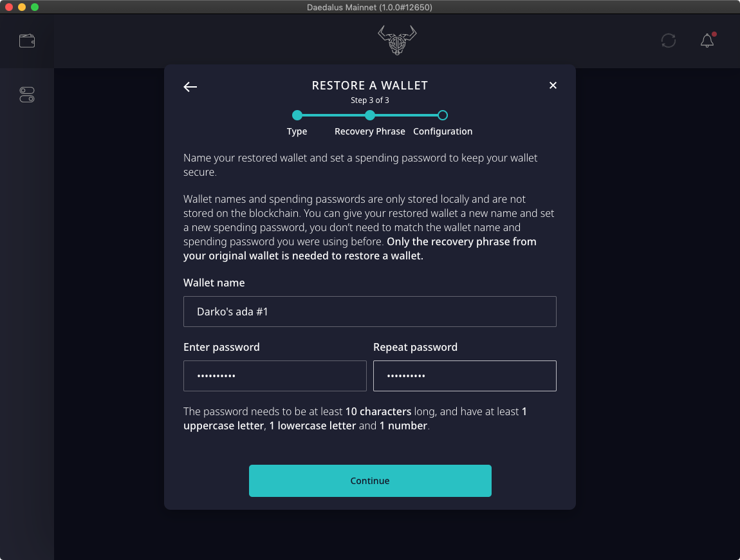Click into the Enter password field
Viewport: 740px width, 560px height.
click(x=275, y=376)
